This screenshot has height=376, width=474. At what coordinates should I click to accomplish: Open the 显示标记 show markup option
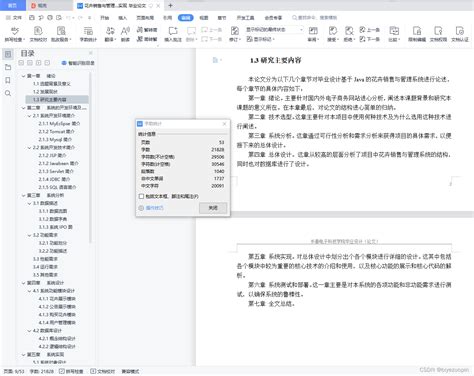[x=260, y=39]
